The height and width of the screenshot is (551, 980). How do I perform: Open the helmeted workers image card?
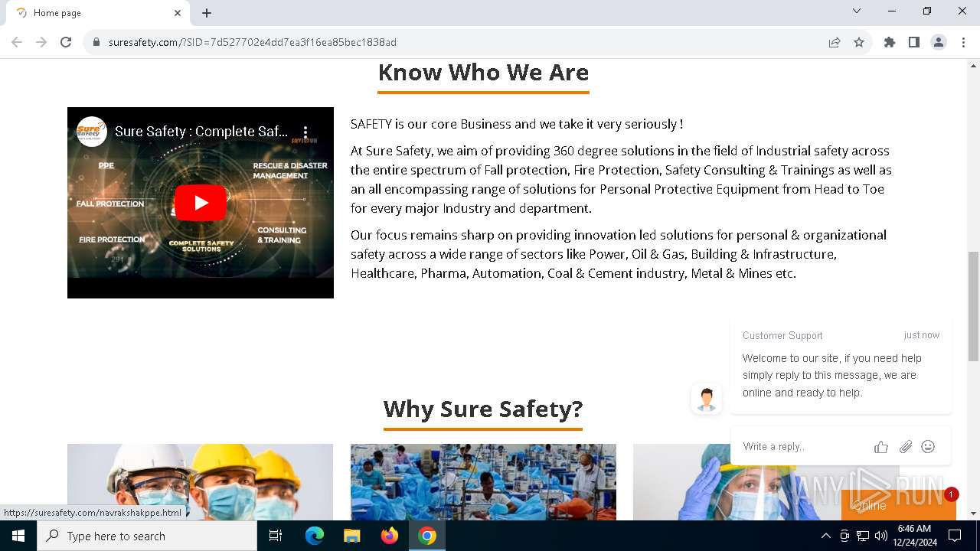pos(200,482)
